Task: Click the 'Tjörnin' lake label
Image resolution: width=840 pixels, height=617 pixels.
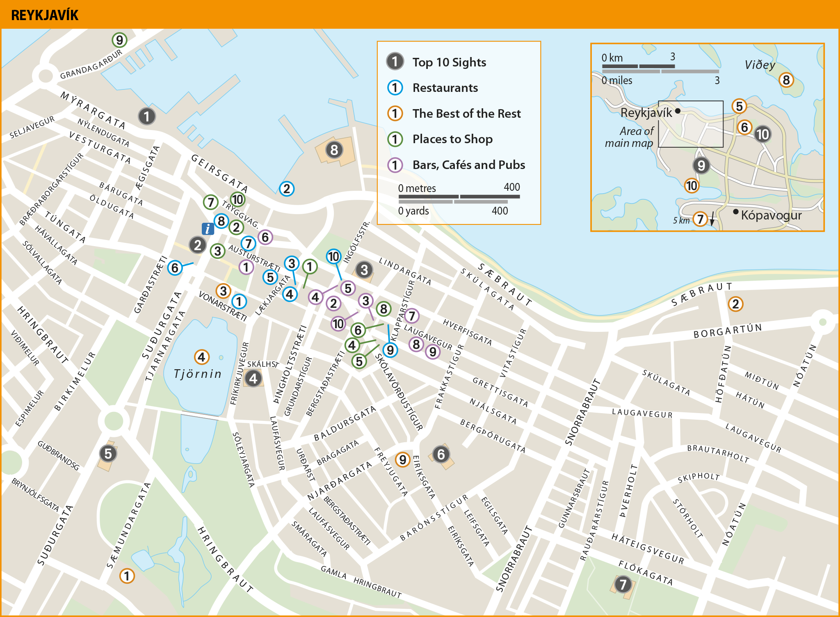Action: click(x=198, y=374)
